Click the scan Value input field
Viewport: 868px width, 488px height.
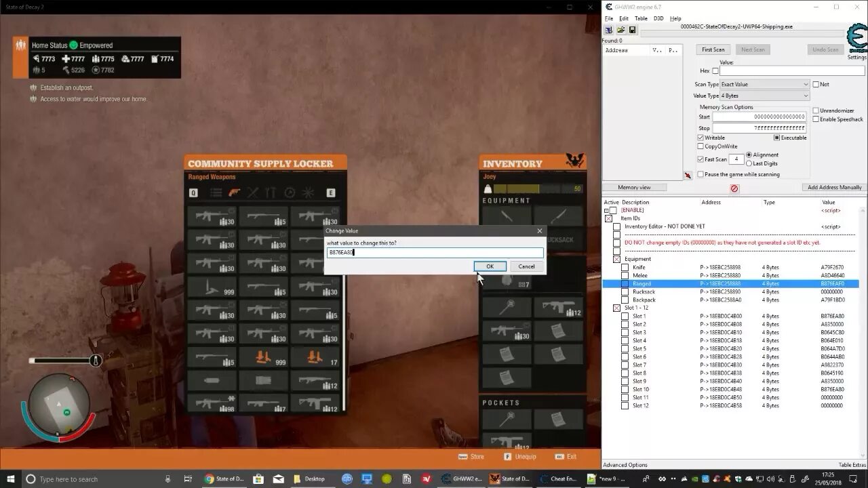[792, 70]
